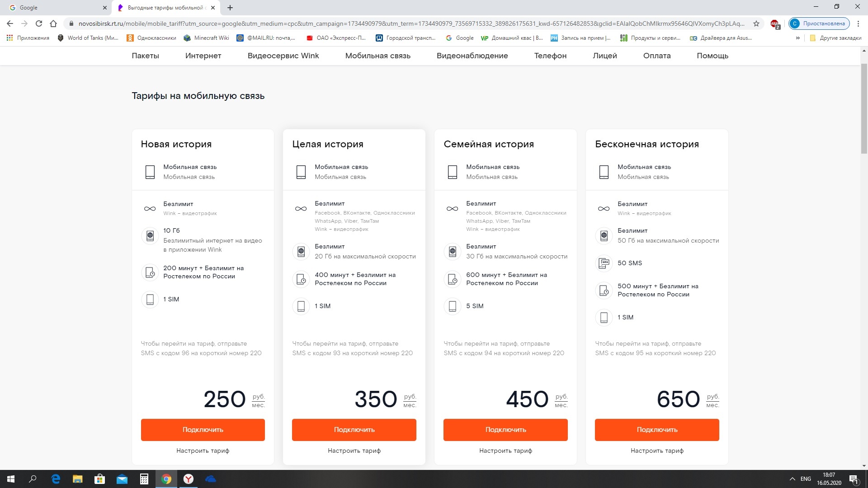Click 200 минут icon in Новая история
The width and height of the screenshot is (868, 488).
pos(150,272)
